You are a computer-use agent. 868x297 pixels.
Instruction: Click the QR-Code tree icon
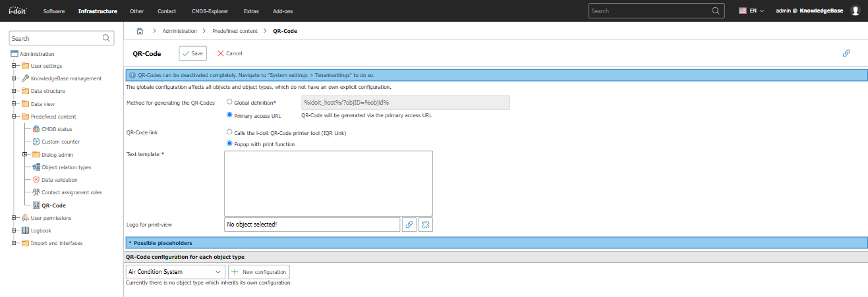click(36, 205)
